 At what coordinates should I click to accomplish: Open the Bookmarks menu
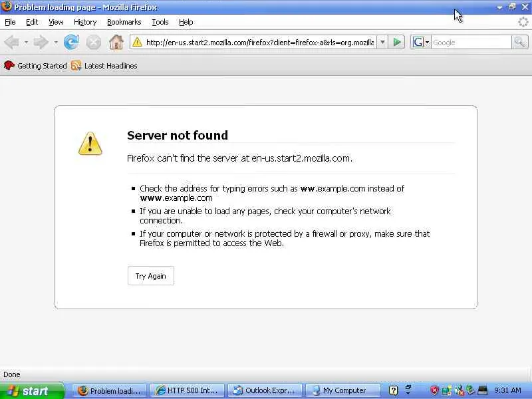(x=124, y=22)
